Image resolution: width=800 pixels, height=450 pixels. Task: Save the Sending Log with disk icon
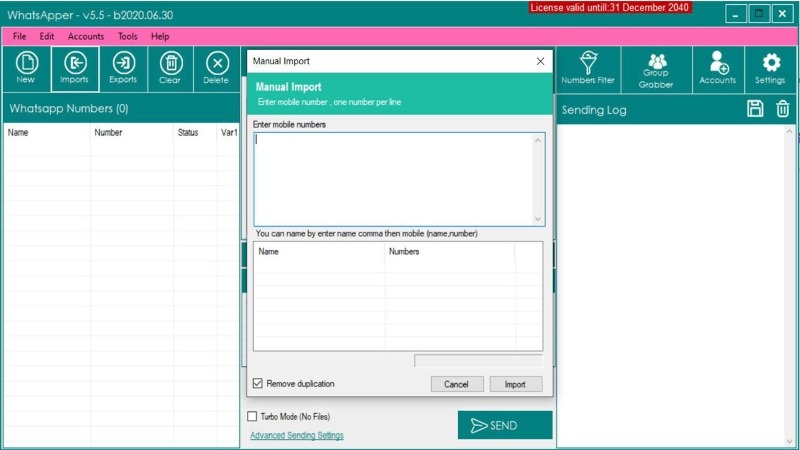tap(756, 109)
